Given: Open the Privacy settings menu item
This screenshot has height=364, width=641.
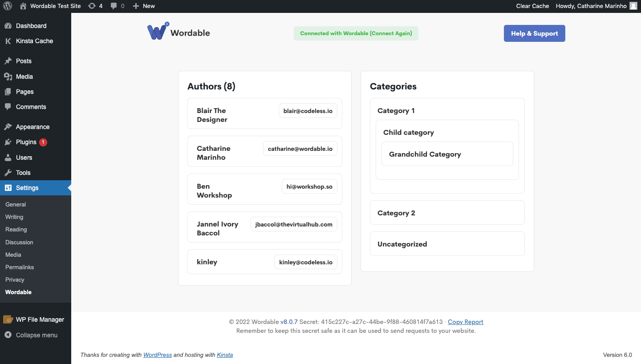Looking at the screenshot, I should 15,279.
